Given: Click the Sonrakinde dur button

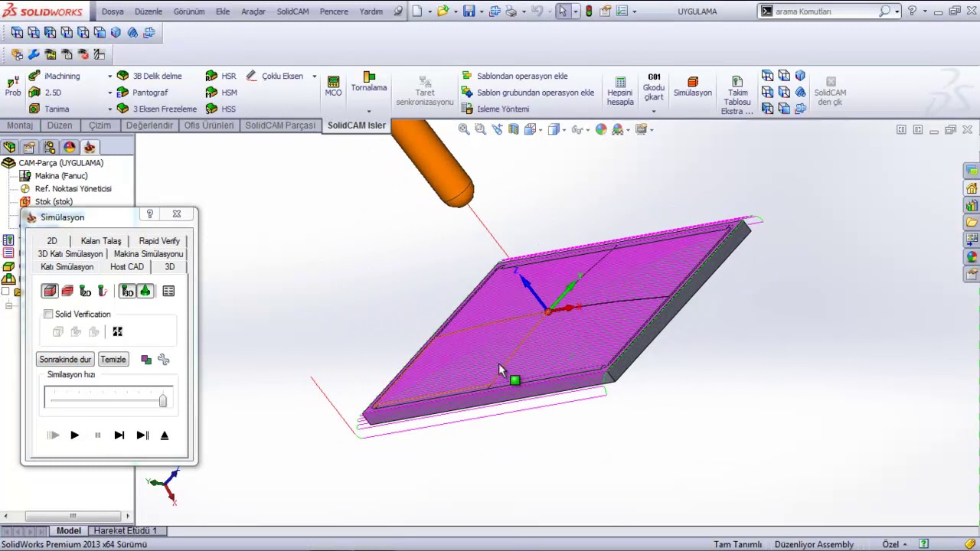Looking at the screenshot, I should click(x=65, y=360).
